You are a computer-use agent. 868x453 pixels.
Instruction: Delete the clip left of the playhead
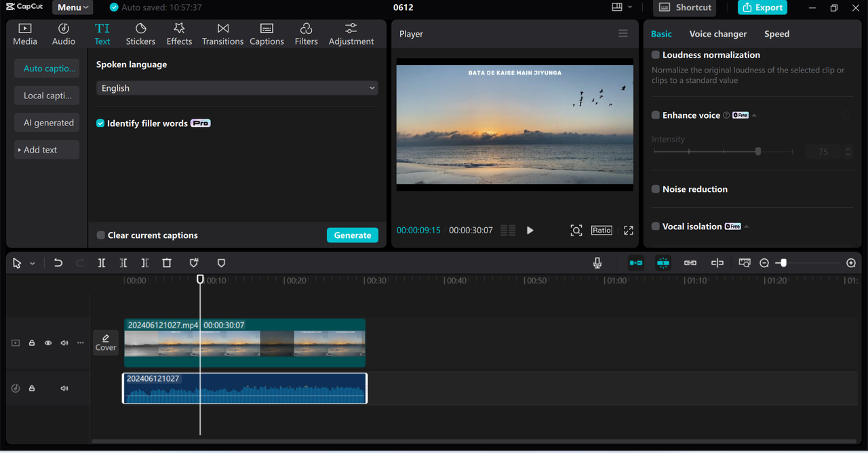(123, 263)
